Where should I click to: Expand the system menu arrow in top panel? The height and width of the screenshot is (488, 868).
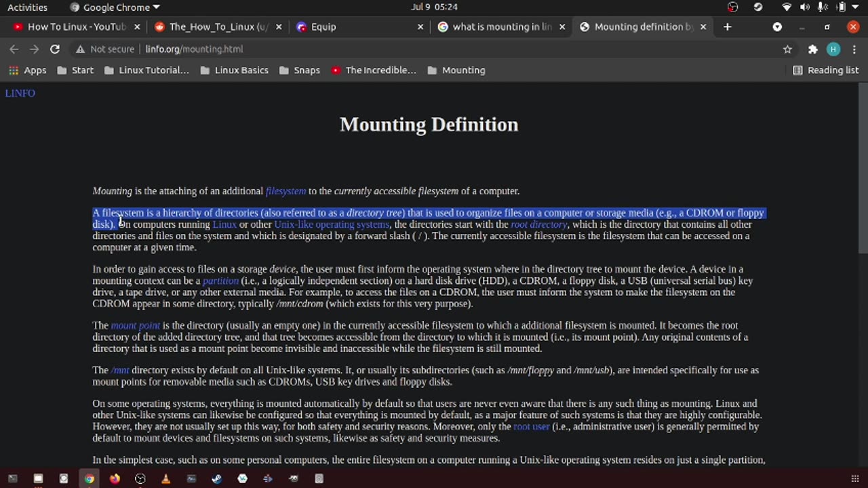point(856,7)
